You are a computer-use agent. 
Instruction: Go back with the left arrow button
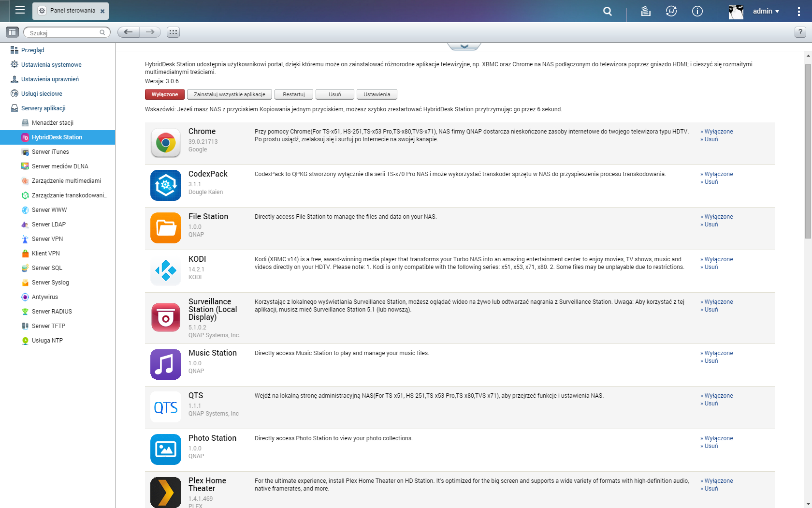coord(128,32)
